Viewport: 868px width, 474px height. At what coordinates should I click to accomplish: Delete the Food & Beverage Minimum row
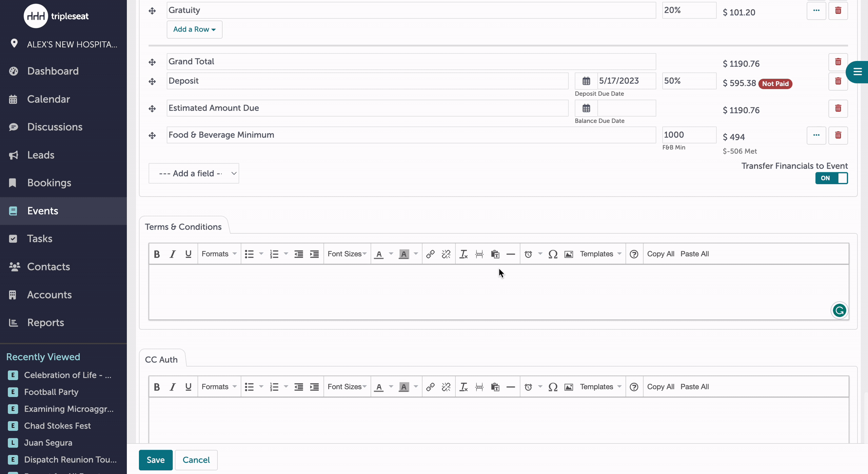click(x=838, y=135)
